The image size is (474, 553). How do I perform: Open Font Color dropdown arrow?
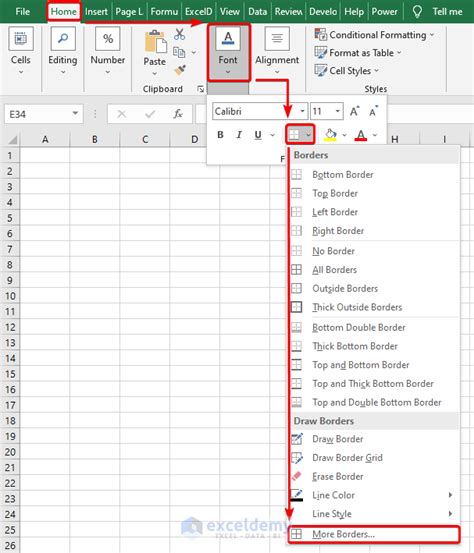pyautogui.click(x=375, y=135)
